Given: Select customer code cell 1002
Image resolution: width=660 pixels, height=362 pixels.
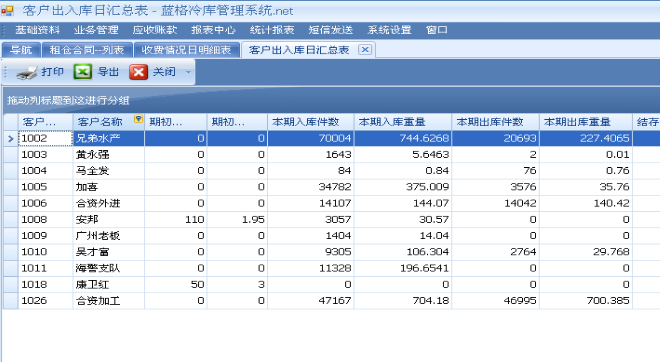Looking at the screenshot, I should pos(45,138).
